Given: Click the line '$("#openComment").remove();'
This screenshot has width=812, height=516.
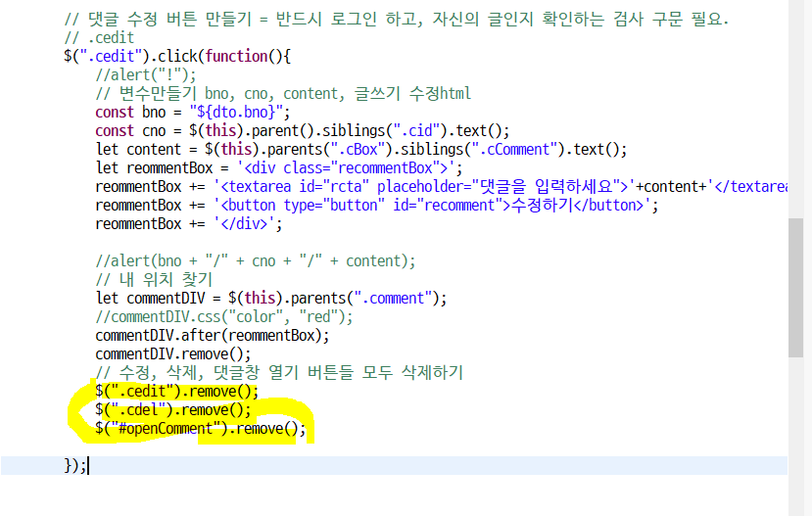Looking at the screenshot, I should (x=201, y=429).
